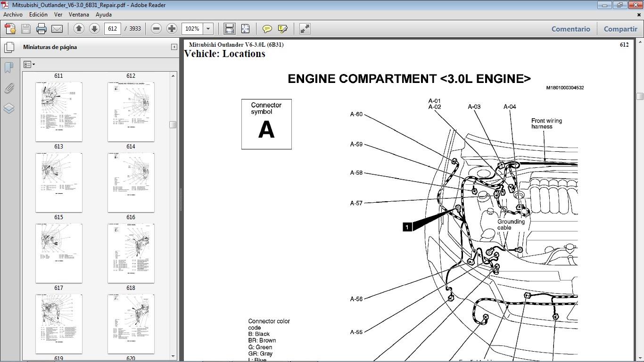Collapse the Miniaturas de página panel
This screenshot has width=644, height=362.
pyautogui.click(x=174, y=47)
